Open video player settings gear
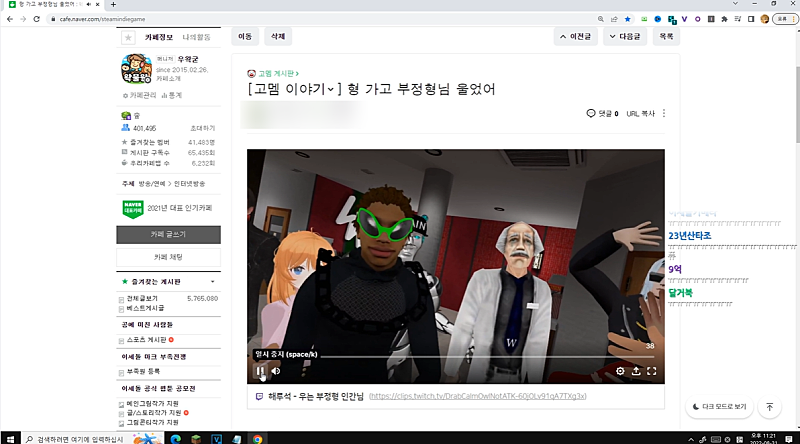 pos(620,371)
